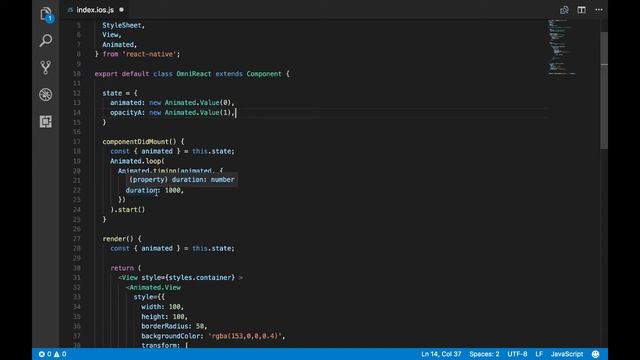Click Animated.loop( on line 19
640x360 pixels.
137,161
